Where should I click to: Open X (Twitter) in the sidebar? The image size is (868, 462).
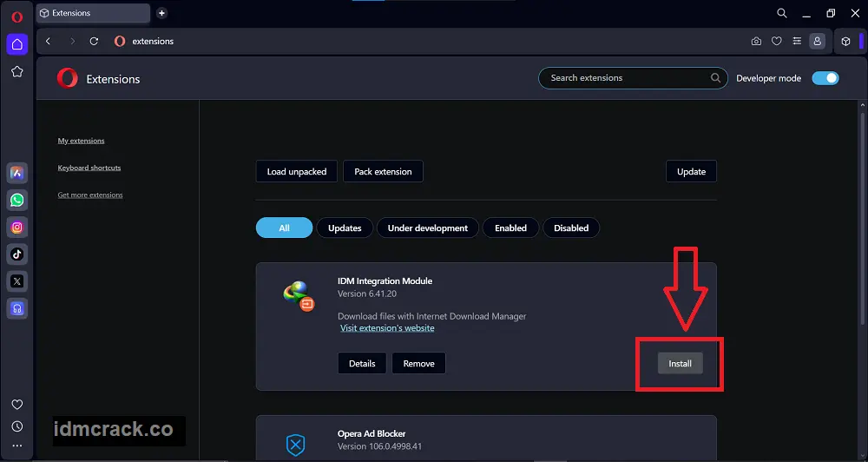coord(17,281)
